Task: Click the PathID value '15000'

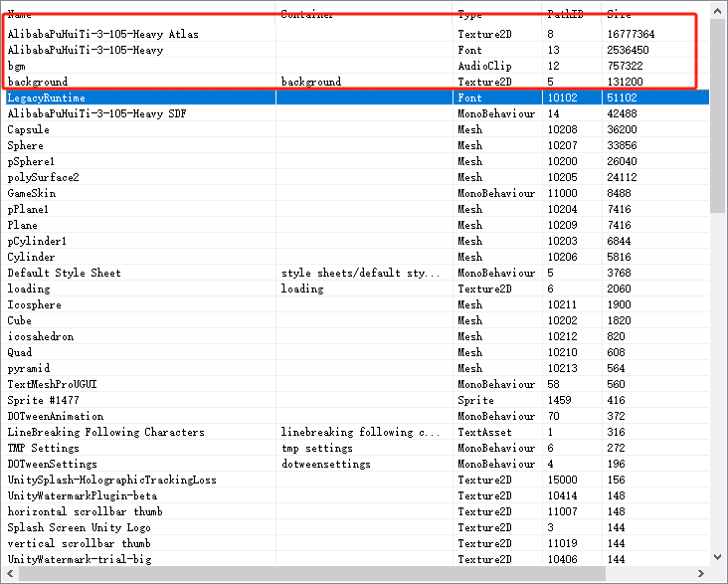Action: pos(562,480)
